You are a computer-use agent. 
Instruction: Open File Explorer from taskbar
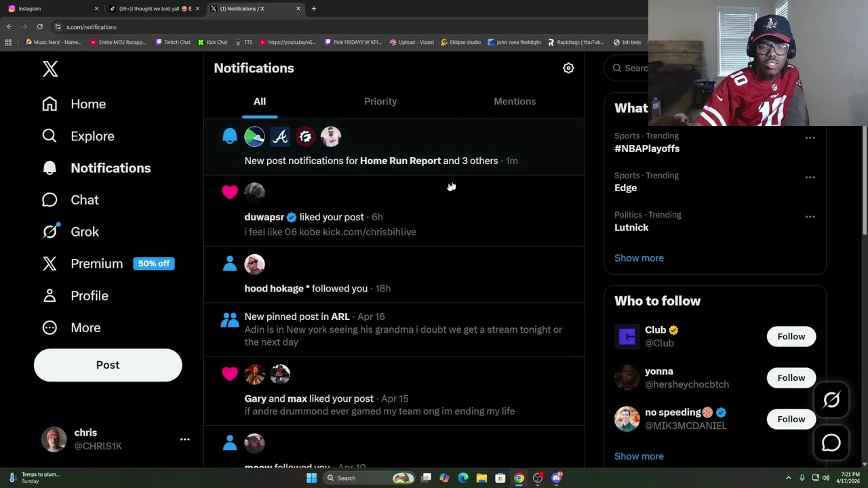[481, 478]
